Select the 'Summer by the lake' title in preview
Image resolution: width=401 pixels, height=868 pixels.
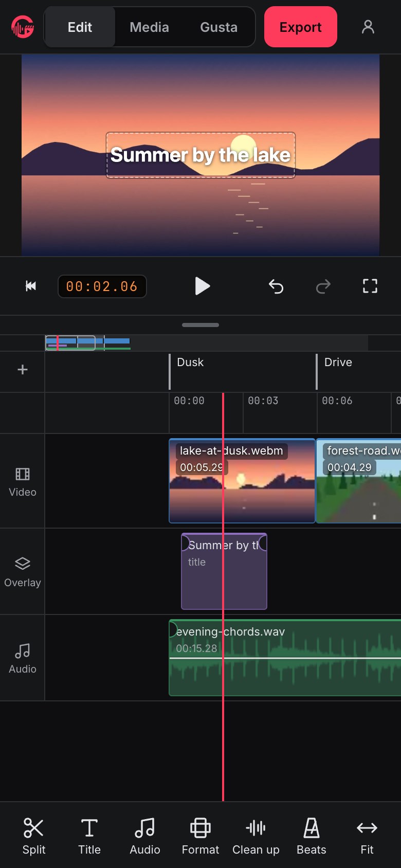(200, 155)
